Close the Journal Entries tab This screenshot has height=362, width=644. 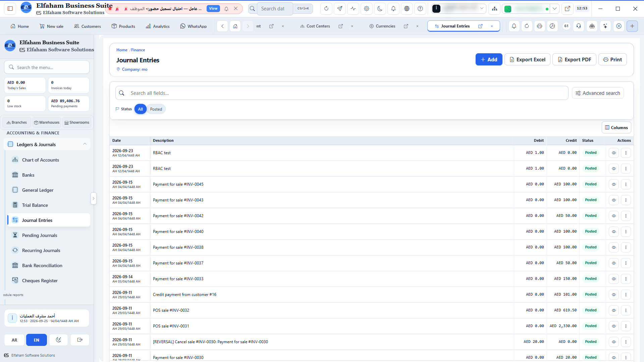coord(492,26)
